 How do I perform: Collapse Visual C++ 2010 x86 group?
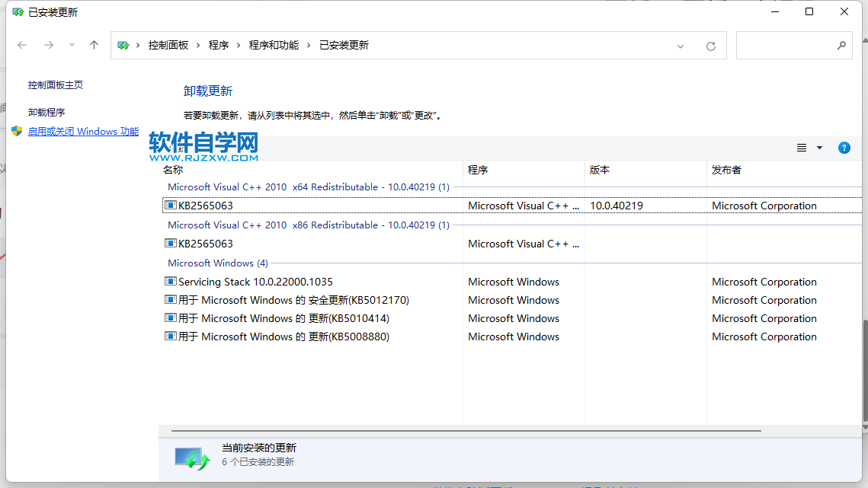tap(309, 225)
